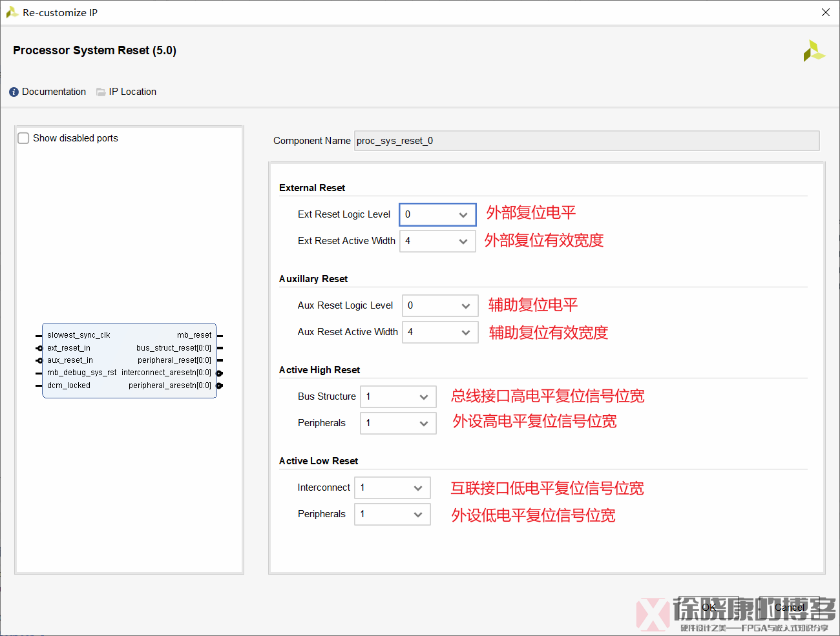
Task: Enable Show disabled ports
Action: 23,138
